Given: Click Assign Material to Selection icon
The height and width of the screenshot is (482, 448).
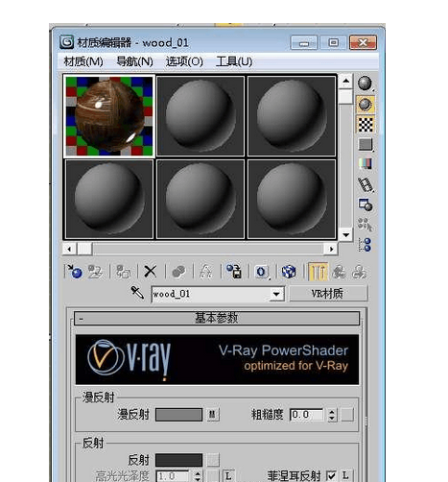Looking at the screenshot, I should [x=123, y=272].
